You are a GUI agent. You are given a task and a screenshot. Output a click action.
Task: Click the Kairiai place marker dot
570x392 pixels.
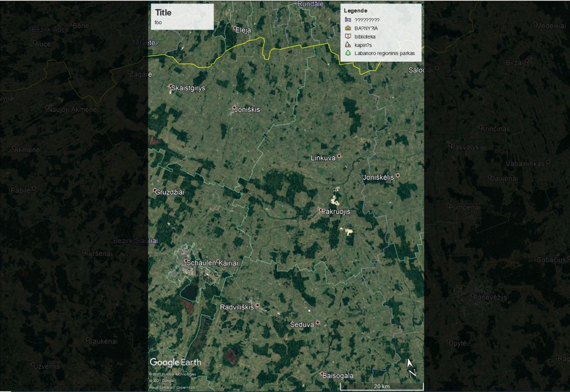point(218,261)
